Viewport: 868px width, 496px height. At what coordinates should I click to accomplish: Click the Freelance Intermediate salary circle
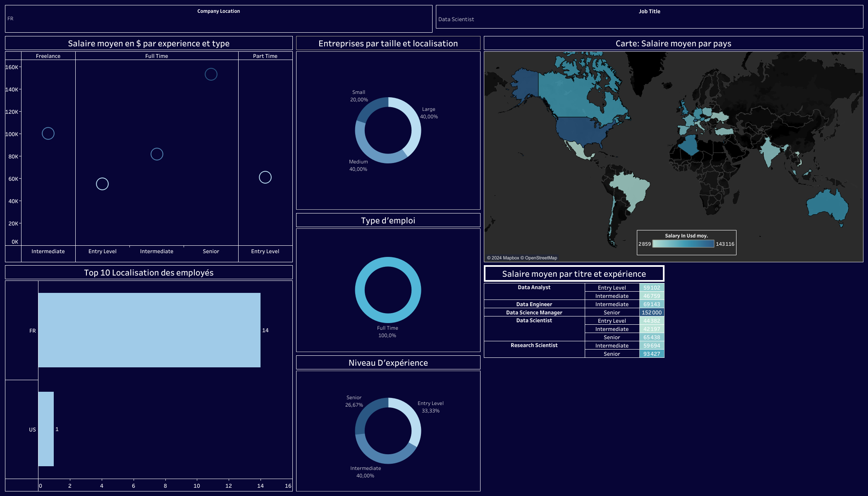point(48,133)
